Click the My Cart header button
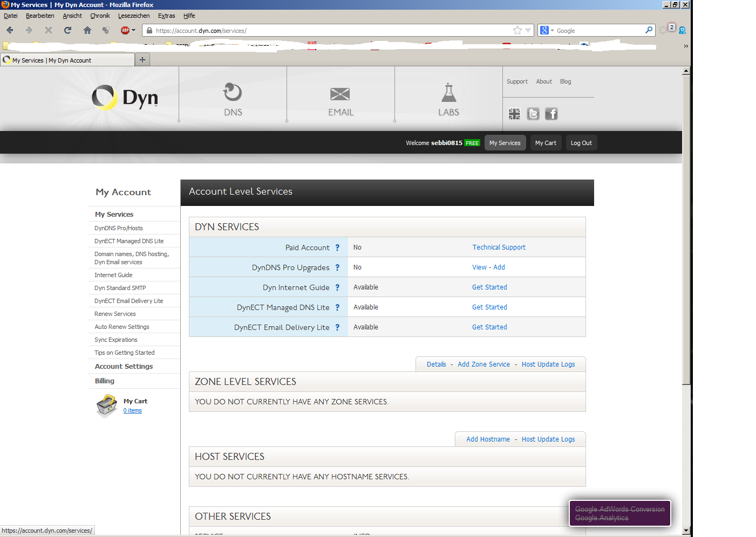 546,143
